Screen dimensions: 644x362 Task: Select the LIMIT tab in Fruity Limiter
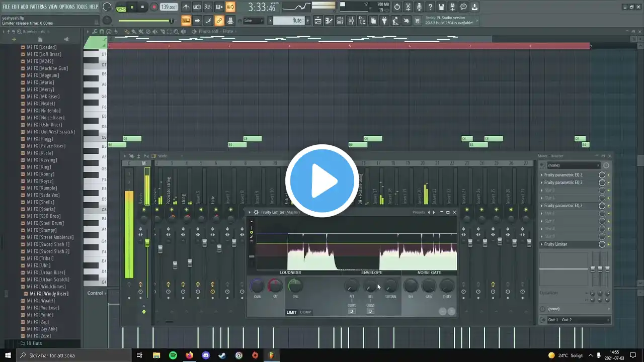coord(292,312)
